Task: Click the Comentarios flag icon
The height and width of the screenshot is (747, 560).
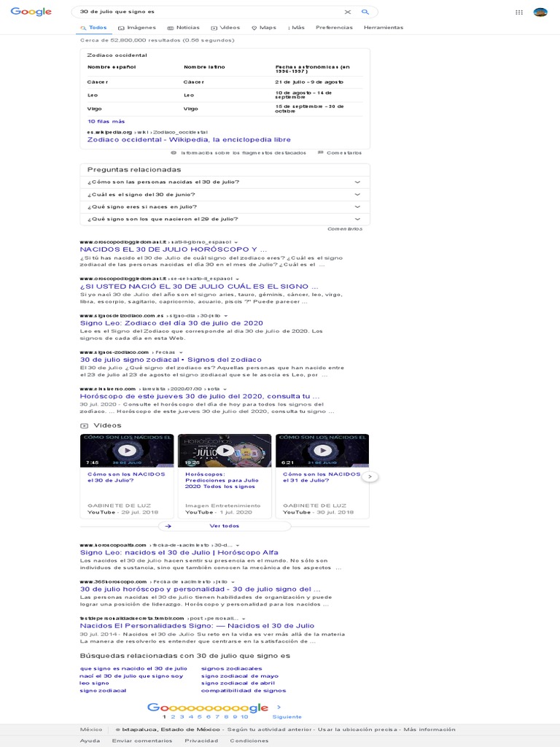Action: coord(321,153)
